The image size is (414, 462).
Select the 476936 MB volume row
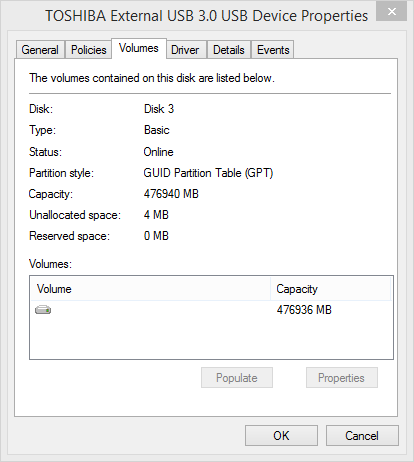coord(211,310)
